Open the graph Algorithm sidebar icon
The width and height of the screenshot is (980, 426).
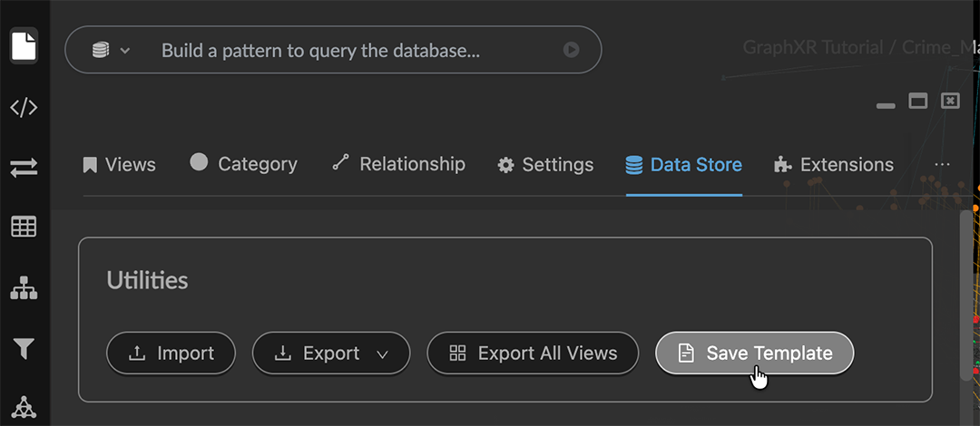pyautogui.click(x=24, y=408)
